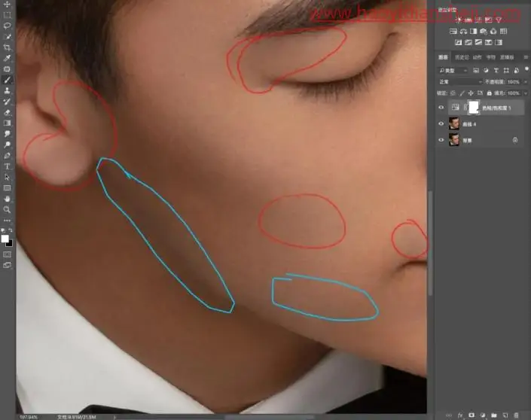
Task: Switch to the Character tab
Action: click(x=490, y=57)
